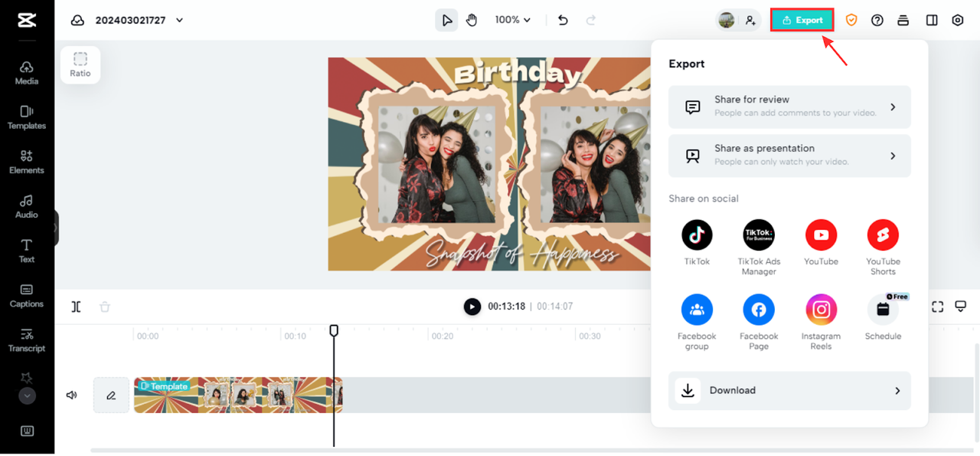The height and width of the screenshot is (456, 980).
Task: Mute the timeline track audio
Action: [72, 395]
